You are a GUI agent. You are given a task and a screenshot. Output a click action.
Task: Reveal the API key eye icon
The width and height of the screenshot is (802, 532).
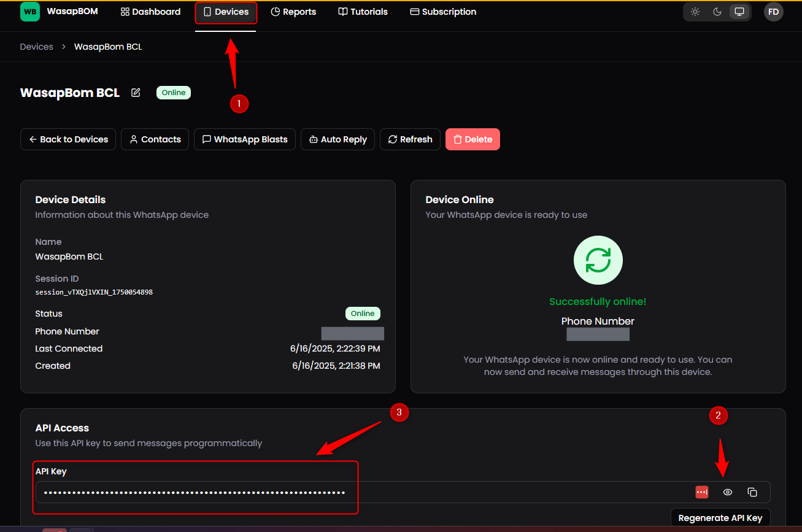[x=728, y=492]
